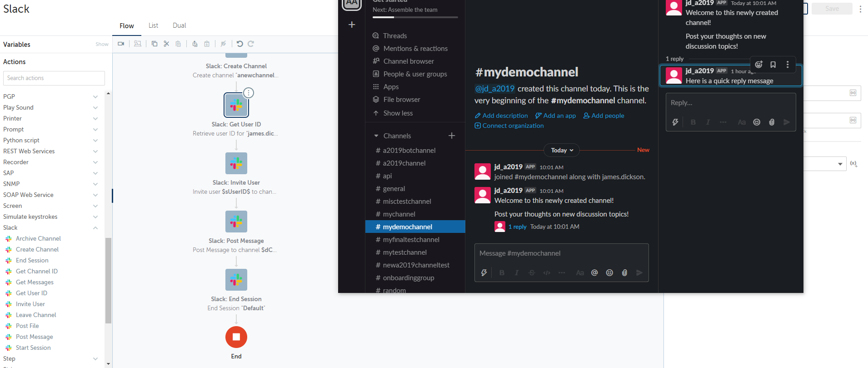The image size is (868, 368).
Task: Click the copy to shared clipboard icon
Action: tap(195, 44)
